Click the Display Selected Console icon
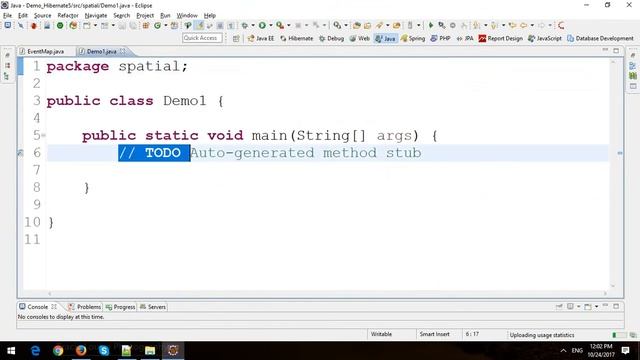 coord(570,307)
